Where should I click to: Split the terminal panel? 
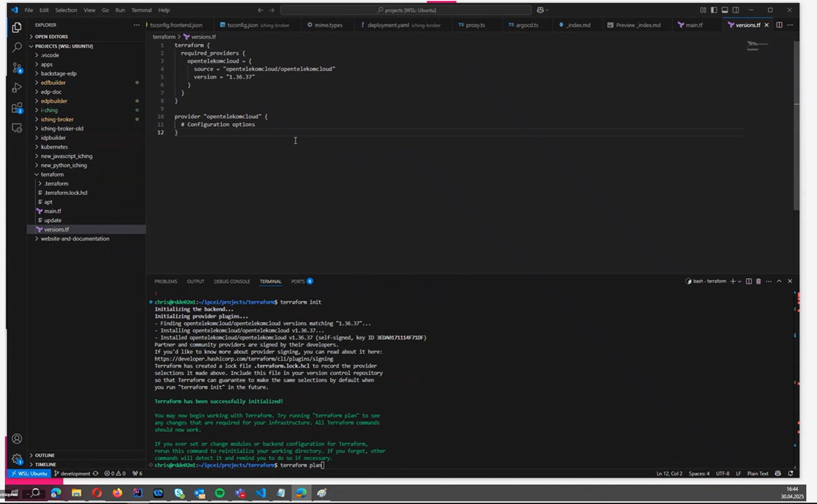point(749,281)
